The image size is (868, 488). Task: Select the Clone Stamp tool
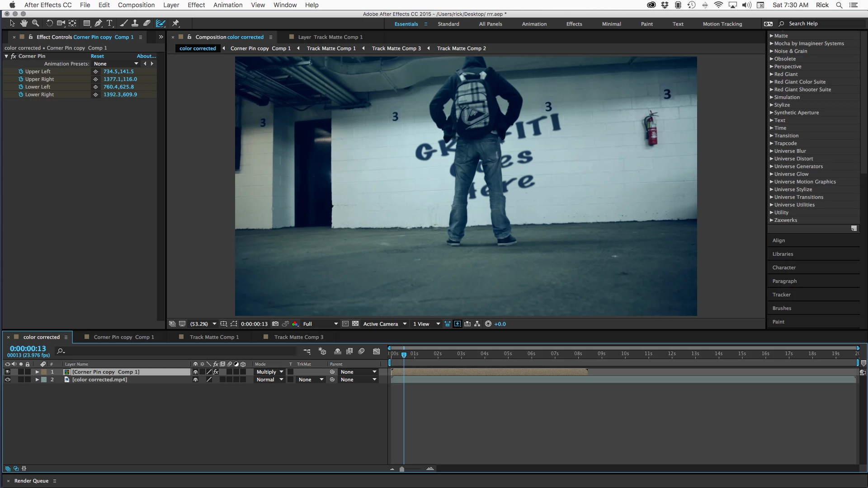pyautogui.click(x=135, y=23)
